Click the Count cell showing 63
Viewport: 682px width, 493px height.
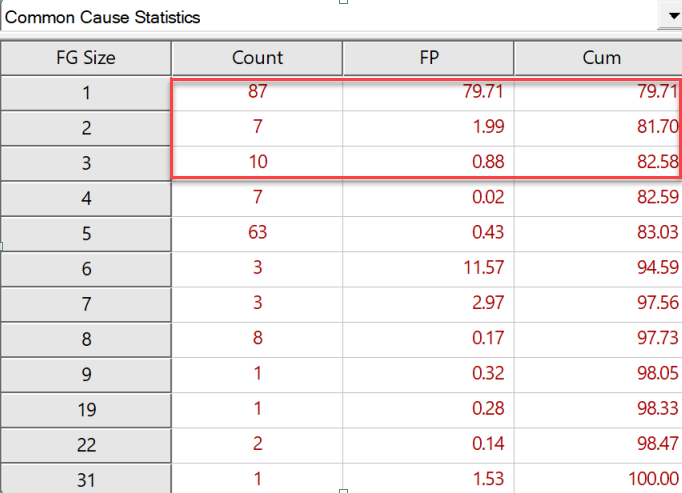(257, 233)
